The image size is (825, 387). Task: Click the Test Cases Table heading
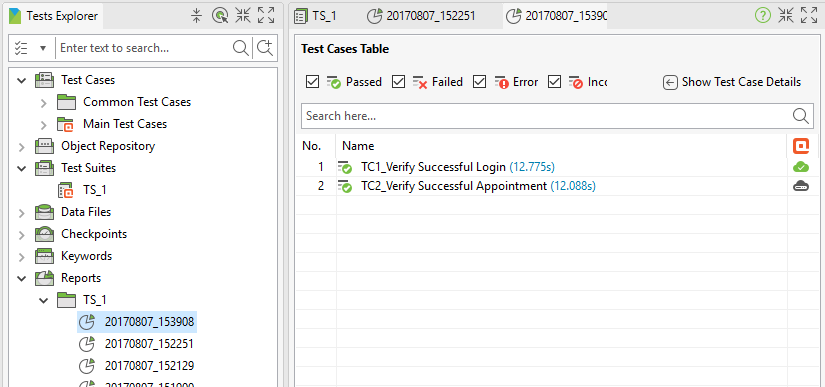click(x=345, y=49)
